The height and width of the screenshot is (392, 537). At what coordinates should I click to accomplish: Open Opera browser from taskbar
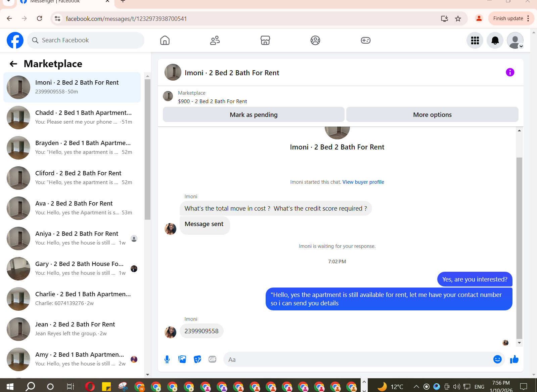(90, 387)
